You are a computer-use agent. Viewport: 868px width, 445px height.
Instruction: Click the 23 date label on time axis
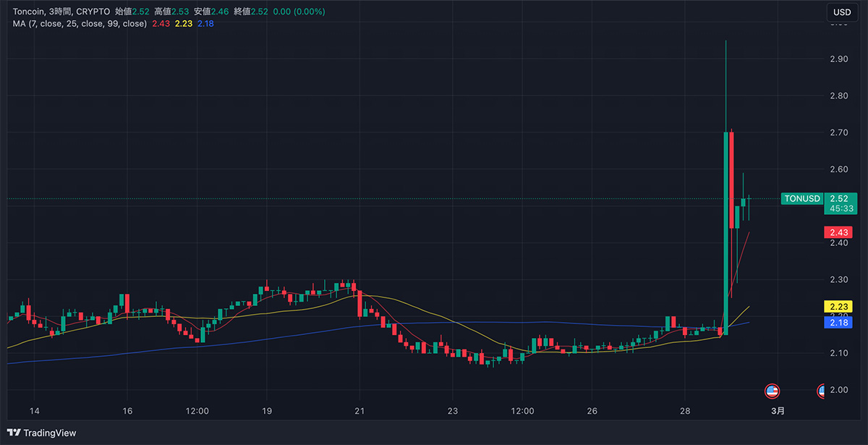[x=453, y=411]
